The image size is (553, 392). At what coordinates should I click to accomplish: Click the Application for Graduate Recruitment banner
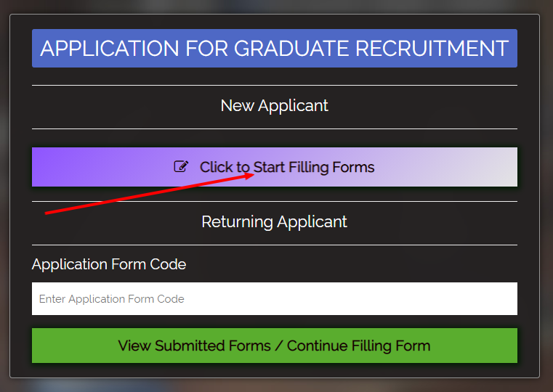tap(275, 48)
